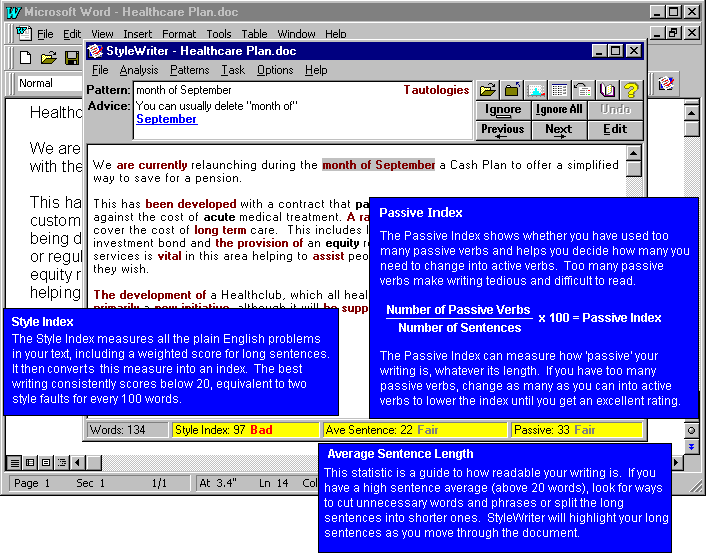Click the Edit button
The width and height of the screenshot is (707, 554).
615,130
